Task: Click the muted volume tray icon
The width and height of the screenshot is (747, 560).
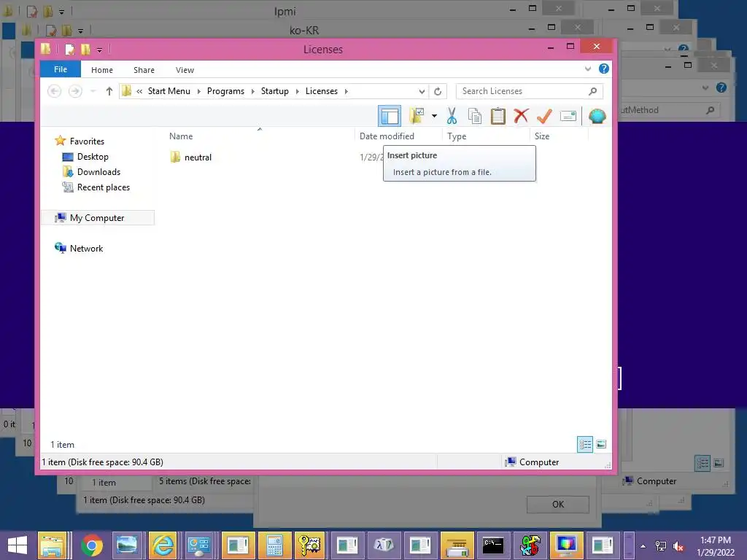Action: coord(678,546)
